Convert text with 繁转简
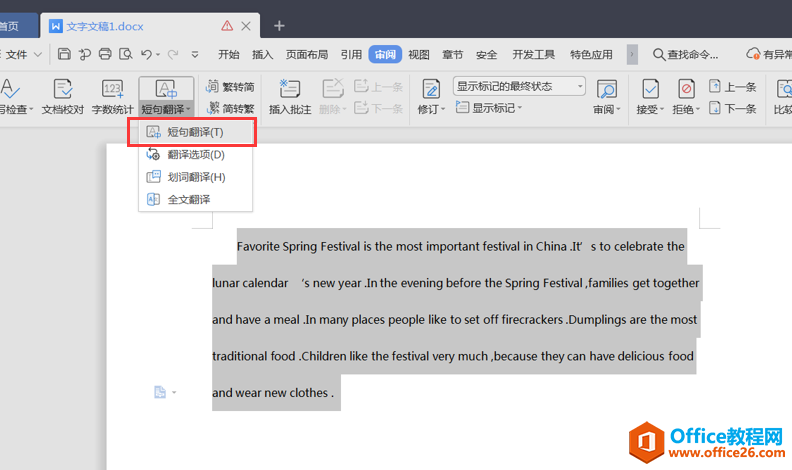Screen dimensions: 792x470 click(230, 87)
